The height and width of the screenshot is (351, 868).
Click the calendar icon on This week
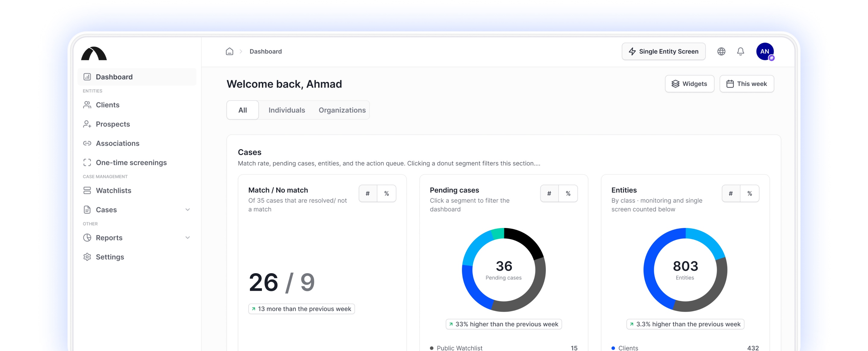[x=730, y=84]
